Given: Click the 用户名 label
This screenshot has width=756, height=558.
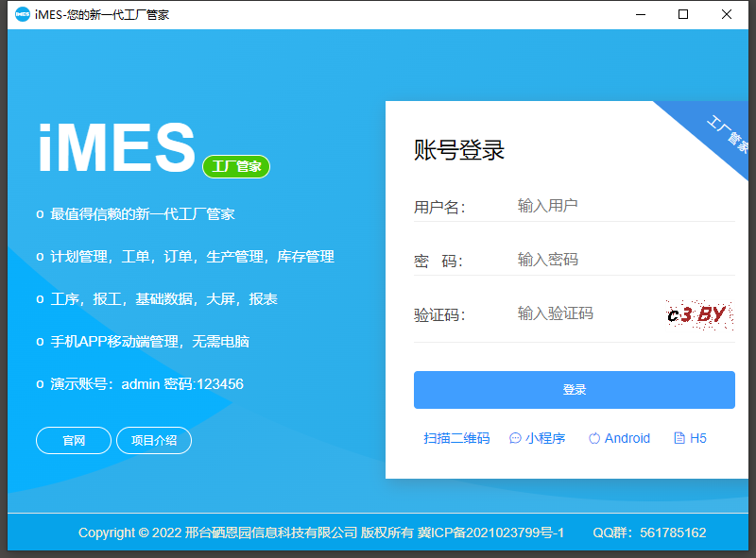Looking at the screenshot, I should (x=439, y=207).
